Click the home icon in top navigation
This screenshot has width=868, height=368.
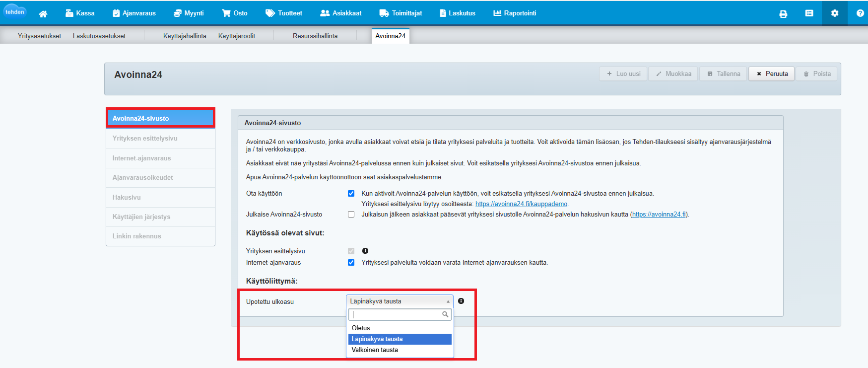pyautogui.click(x=43, y=13)
